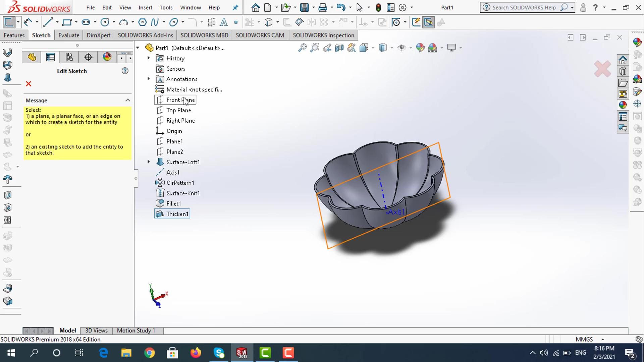Screen dimensions: 644x362
Task: Select the Spline sketch tool
Action: [155, 22]
